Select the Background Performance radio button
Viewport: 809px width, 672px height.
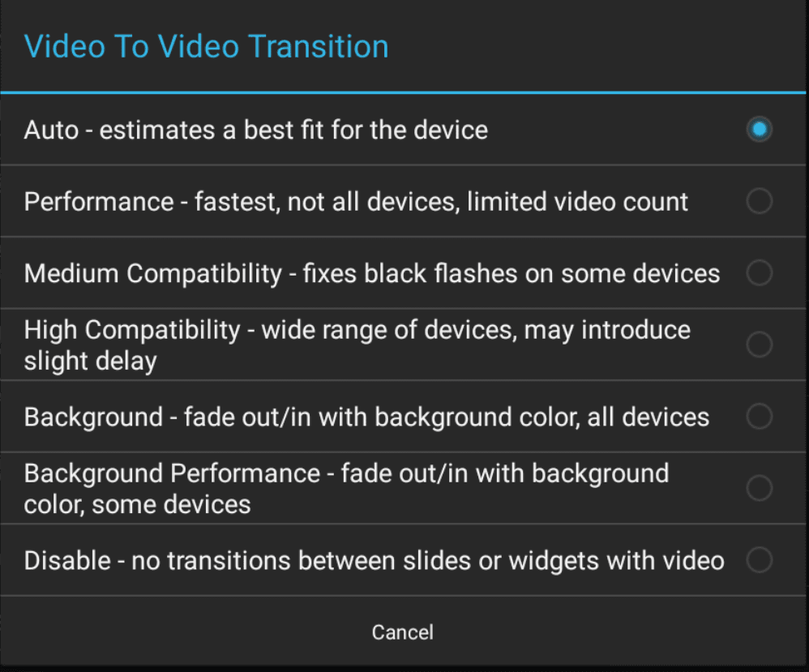point(760,488)
